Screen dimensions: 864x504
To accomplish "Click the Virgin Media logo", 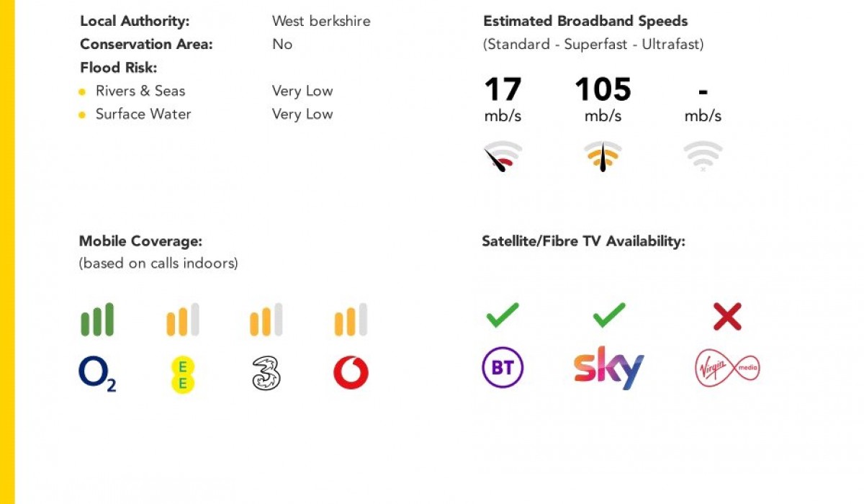I will point(727,369).
